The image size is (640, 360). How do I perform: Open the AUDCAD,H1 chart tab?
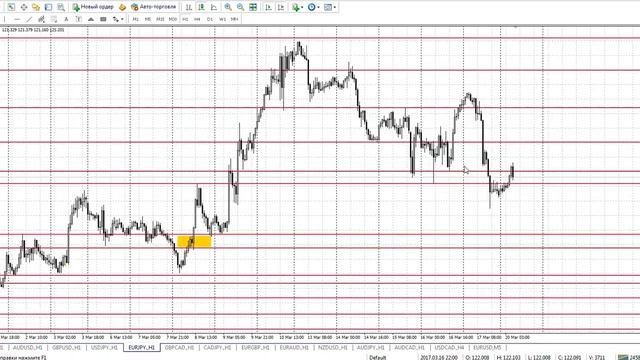409,348
